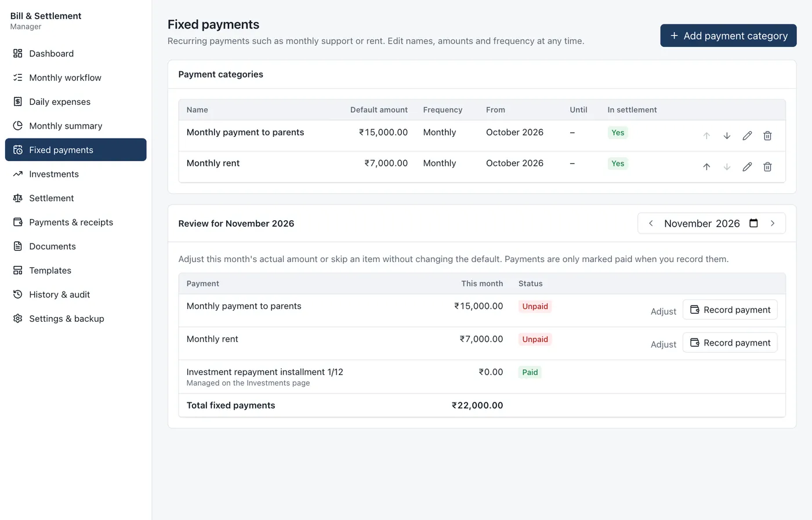Click the Bill & Settlement app title
The image size is (812, 520).
46,16
